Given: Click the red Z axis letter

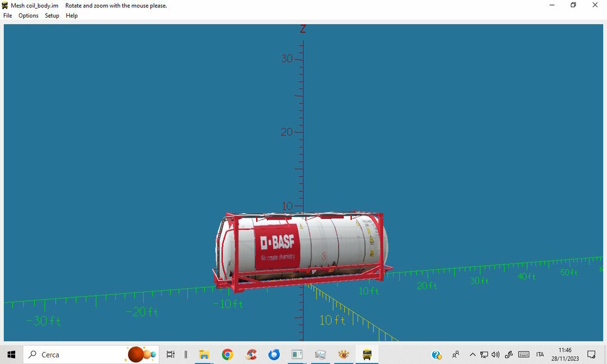Looking at the screenshot, I should pyautogui.click(x=303, y=29).
